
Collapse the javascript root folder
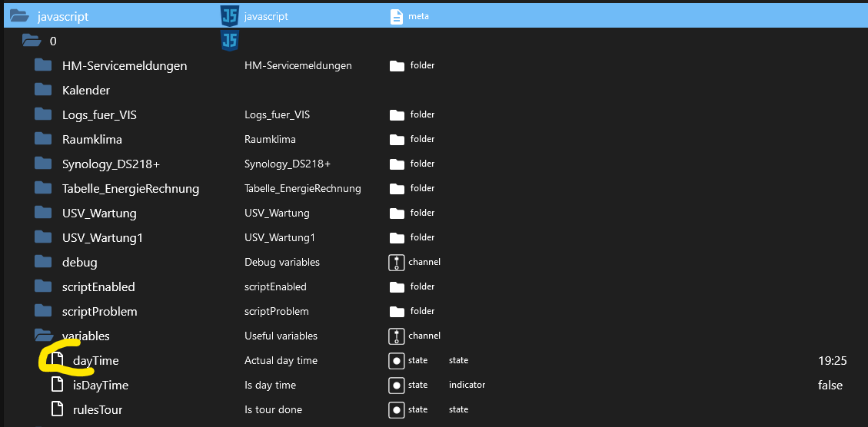[x=19, y=16]
